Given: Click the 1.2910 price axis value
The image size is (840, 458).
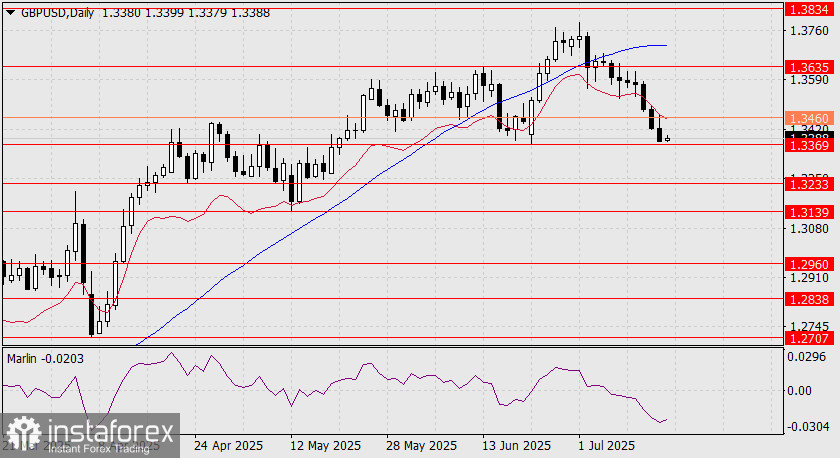Looking at the screenshot, I should click(809, 278).
